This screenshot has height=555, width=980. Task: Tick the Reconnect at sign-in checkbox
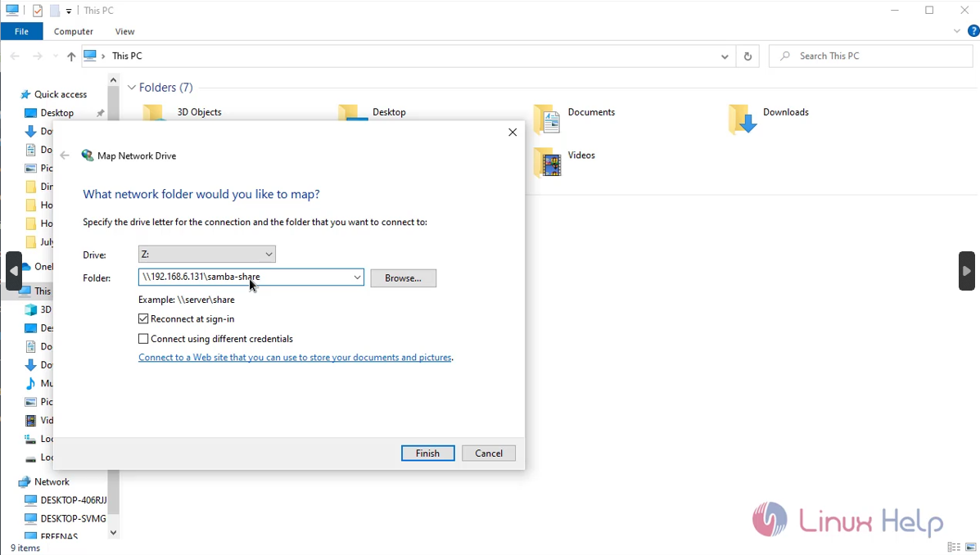click(143, 318)
